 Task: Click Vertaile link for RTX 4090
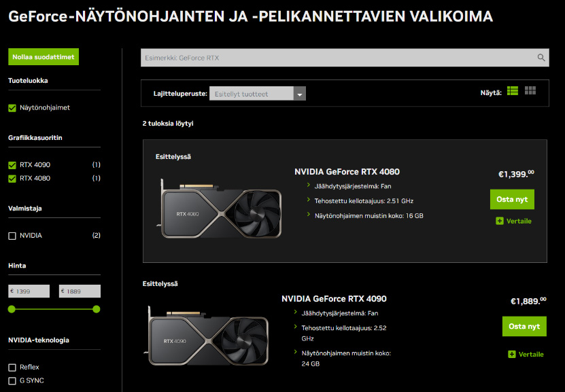[x=531, y=354]
